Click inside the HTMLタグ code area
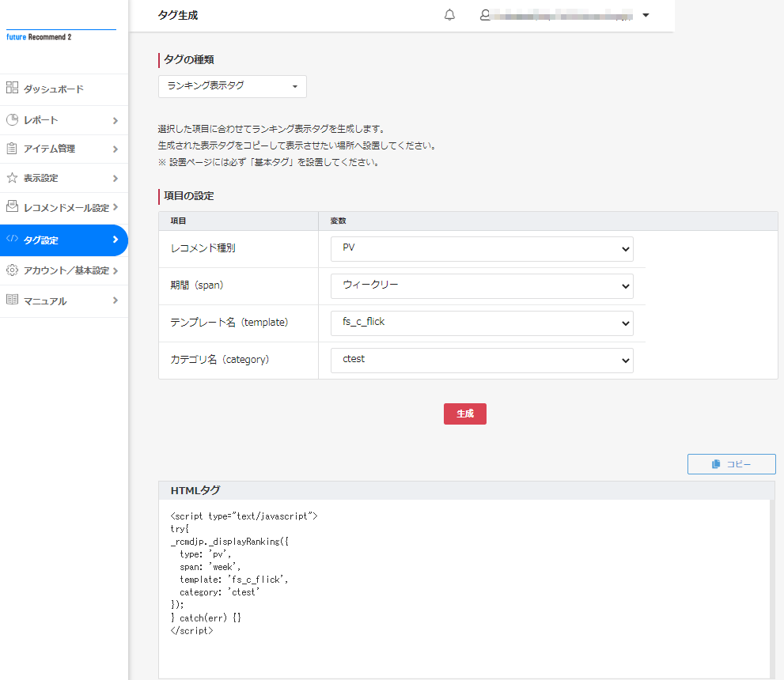784x680 pixels. 464,588
